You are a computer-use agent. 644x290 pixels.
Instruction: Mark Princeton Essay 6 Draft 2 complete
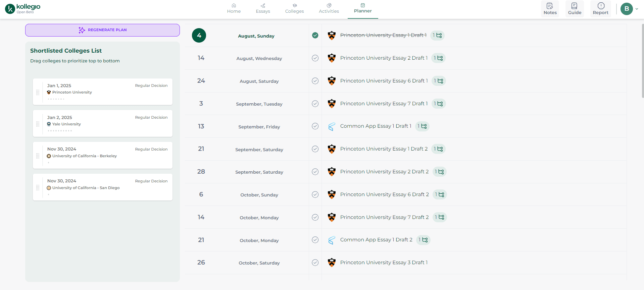[x=315, y=194]
